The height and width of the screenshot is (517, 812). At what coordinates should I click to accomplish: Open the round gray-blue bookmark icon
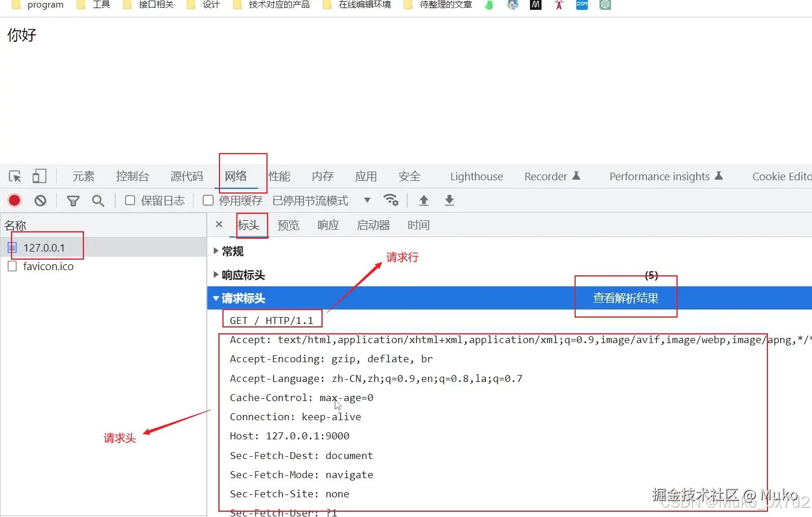tap(513, 5)
